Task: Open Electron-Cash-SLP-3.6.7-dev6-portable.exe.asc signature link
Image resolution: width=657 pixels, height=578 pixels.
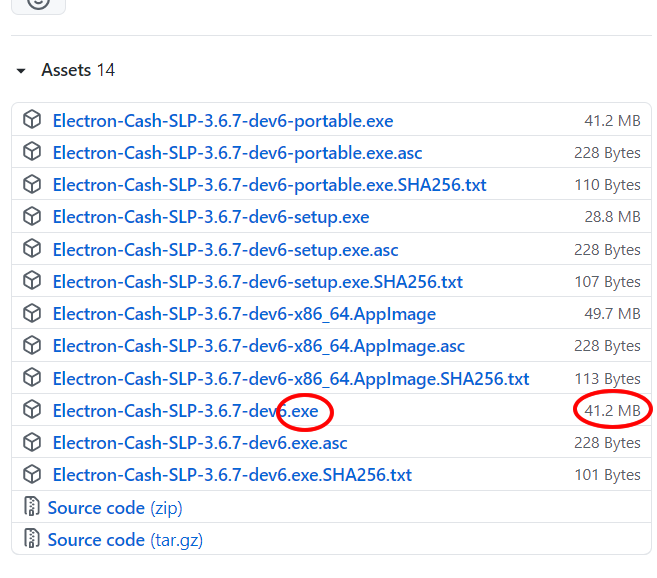Action: [x=238, y=153]
